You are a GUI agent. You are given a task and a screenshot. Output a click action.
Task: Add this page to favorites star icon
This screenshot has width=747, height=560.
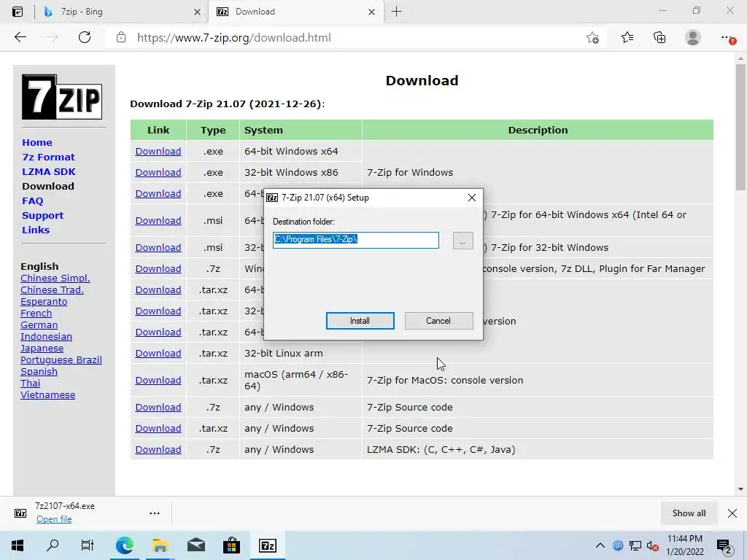click(592, 38)
